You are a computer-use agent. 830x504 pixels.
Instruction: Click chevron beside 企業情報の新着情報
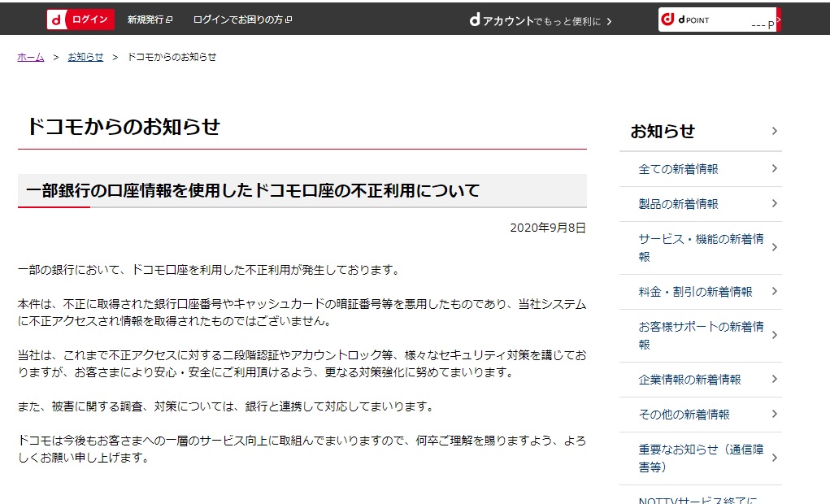[x=775, y=379]
